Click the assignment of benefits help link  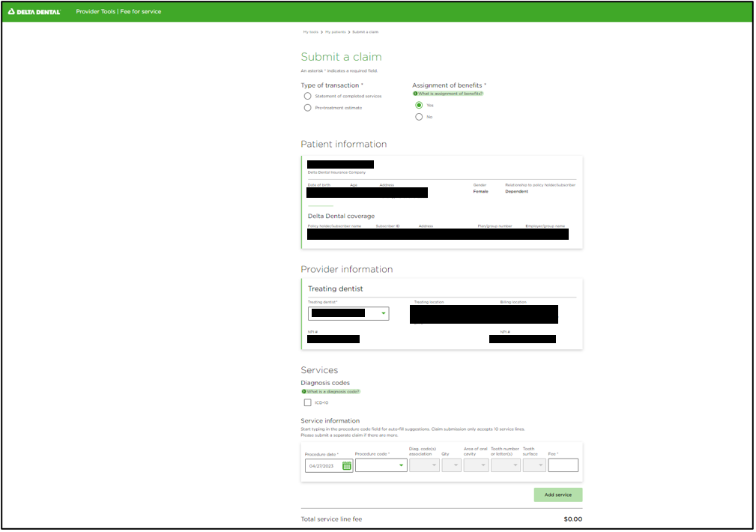coord(448,94)
